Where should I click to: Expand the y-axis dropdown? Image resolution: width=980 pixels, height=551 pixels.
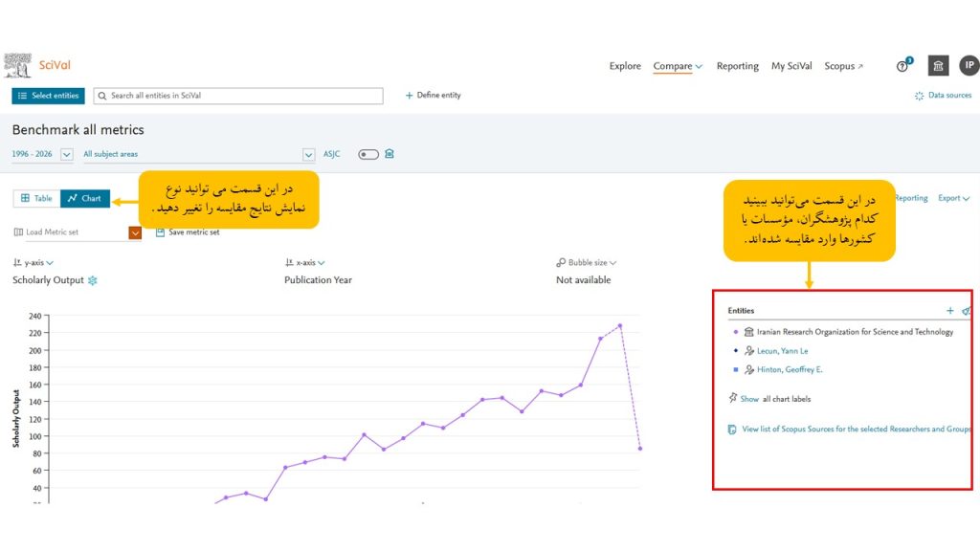pos(50,263)
